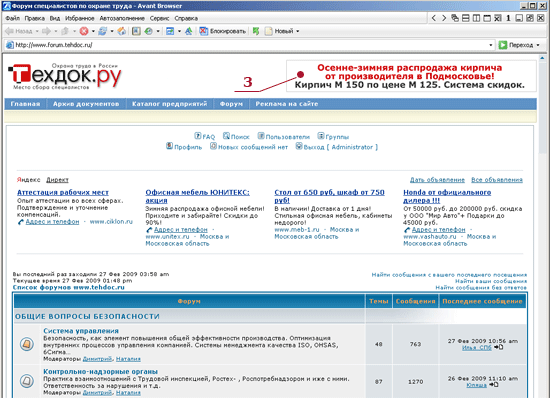Click the Refresh page toolbar icon

point(102,31)
